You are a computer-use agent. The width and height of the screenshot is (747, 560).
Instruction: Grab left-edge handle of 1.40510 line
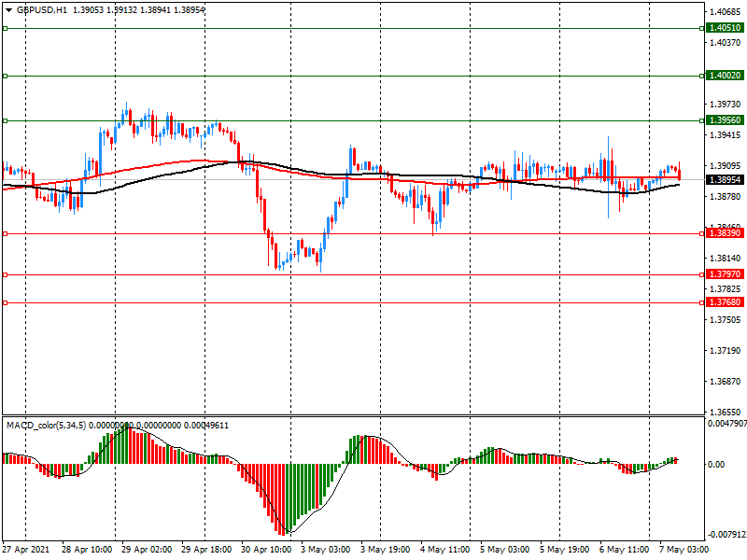[x=5, y=29]
